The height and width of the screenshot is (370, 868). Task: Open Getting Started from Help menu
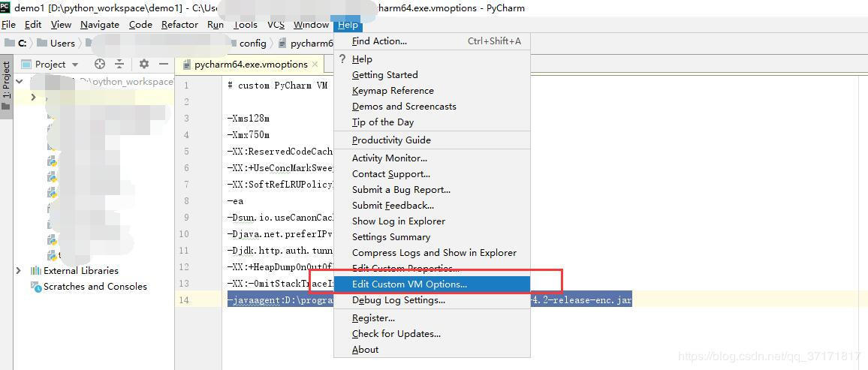432,74
